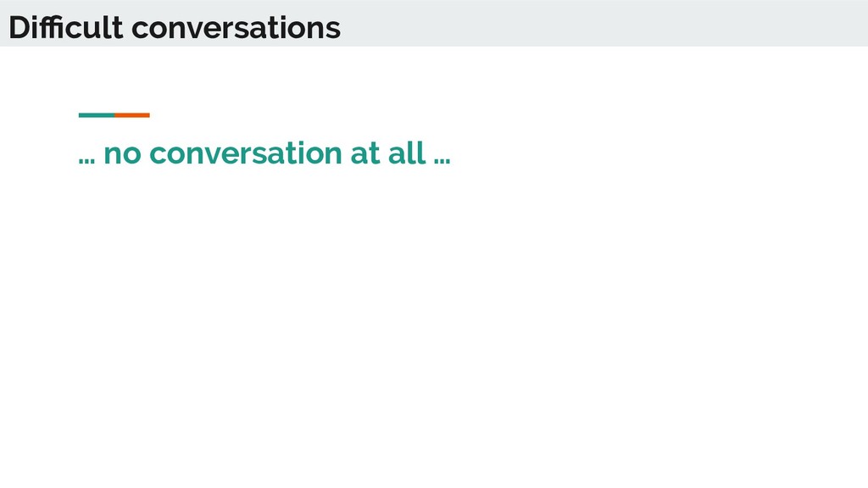This screenshot has width=868, height=488.
Task: Click the word "no" in teal text
Action: (x=122, y=155)
